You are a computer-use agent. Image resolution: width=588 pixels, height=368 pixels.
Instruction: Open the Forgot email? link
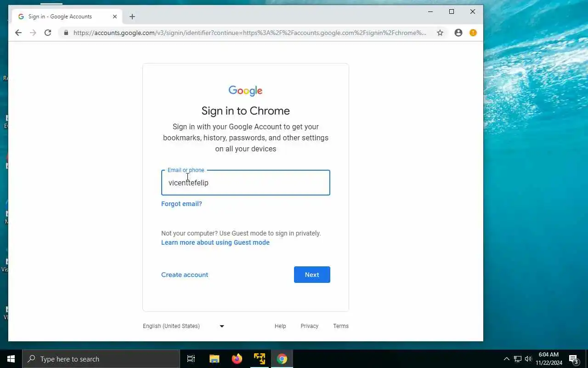click(181, 204)
